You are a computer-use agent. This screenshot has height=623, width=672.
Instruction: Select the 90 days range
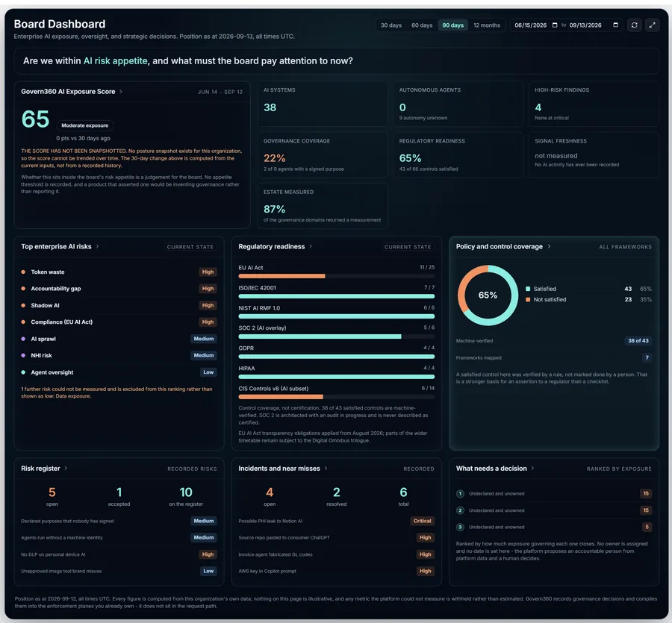tap(452, 25)
